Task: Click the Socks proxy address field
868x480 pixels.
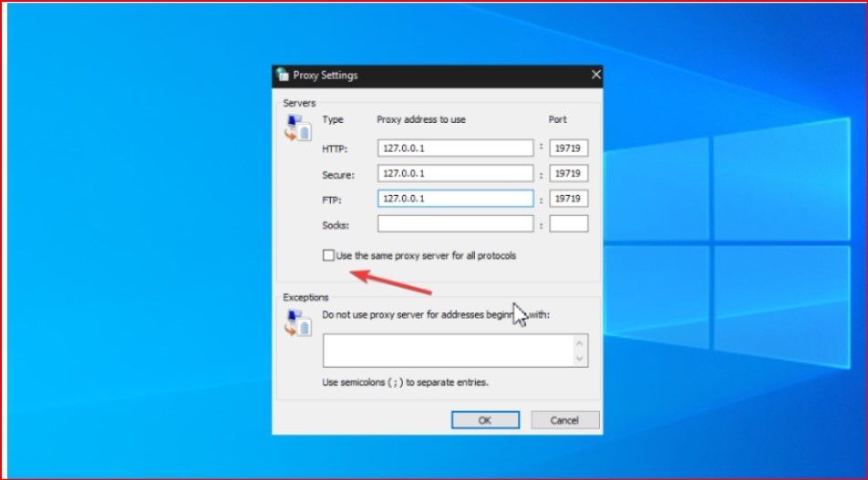Action: click(x=456, y=224)
